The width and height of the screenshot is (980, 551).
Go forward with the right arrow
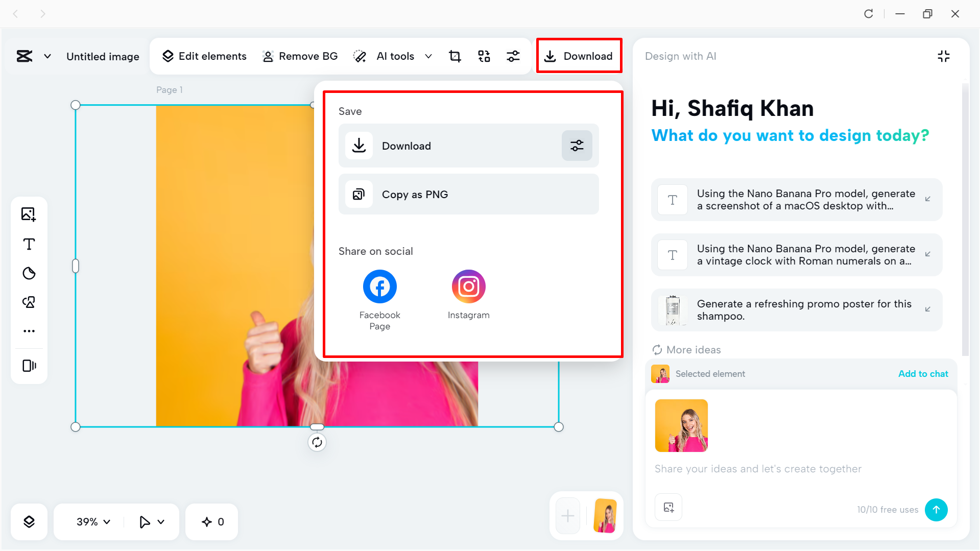pos(43,14)
